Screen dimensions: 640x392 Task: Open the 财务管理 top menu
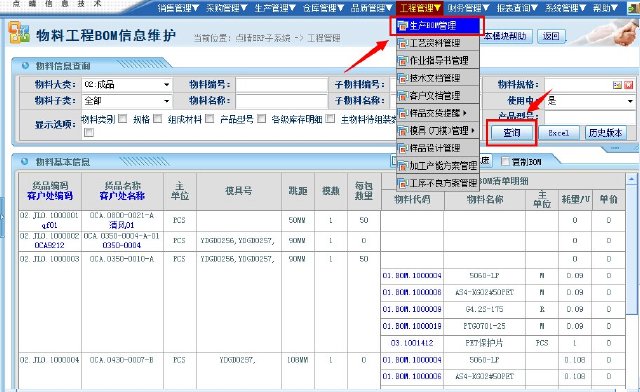pos(469,8)
